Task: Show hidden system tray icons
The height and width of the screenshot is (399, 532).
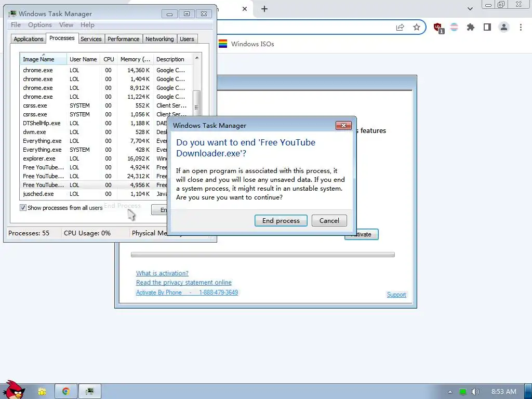Action: click(x=450, y=392)
